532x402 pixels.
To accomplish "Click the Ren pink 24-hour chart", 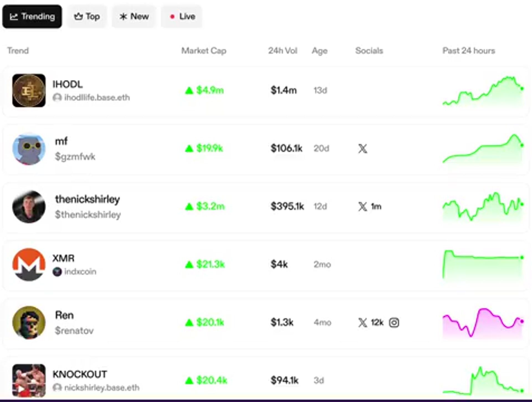I will click(x=483, y=323).
